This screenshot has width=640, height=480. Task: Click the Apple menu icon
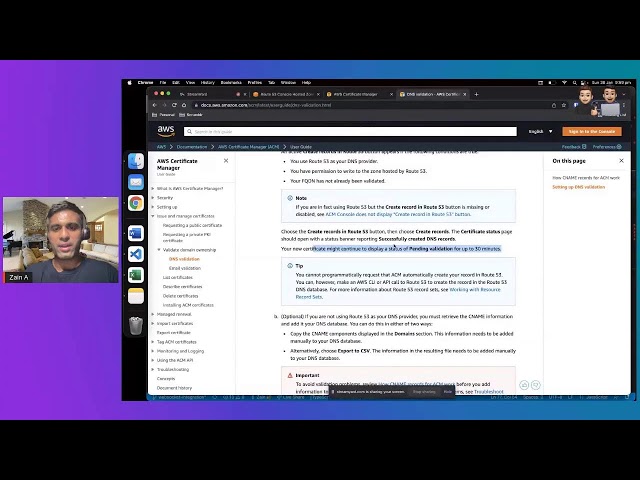click(x=130, y=82)
